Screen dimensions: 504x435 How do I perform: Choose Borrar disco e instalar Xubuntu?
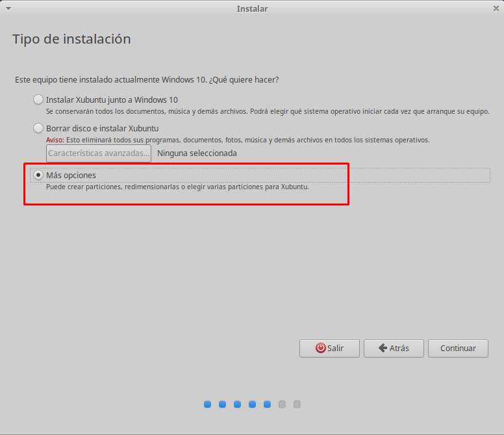38,128
